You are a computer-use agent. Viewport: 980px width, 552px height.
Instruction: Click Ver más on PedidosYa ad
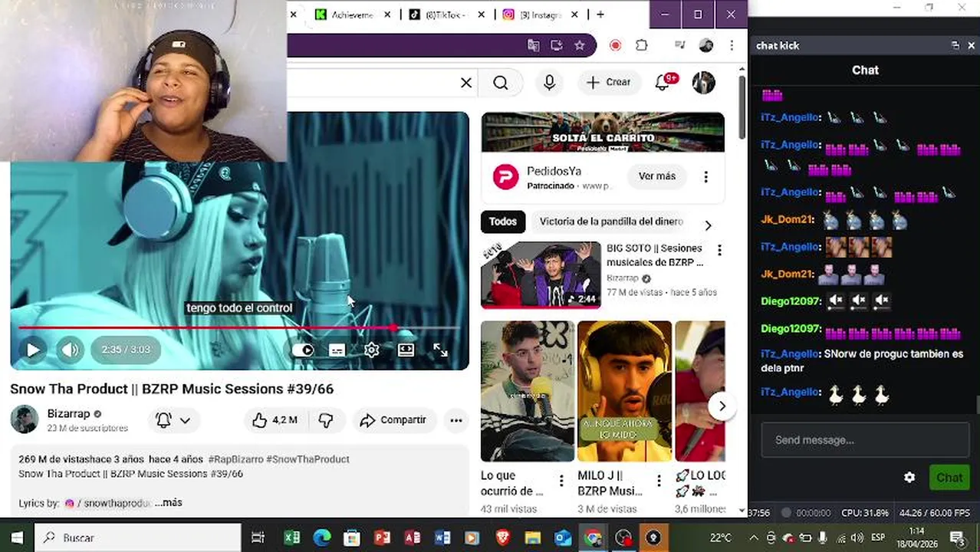[x=657, y=176]
